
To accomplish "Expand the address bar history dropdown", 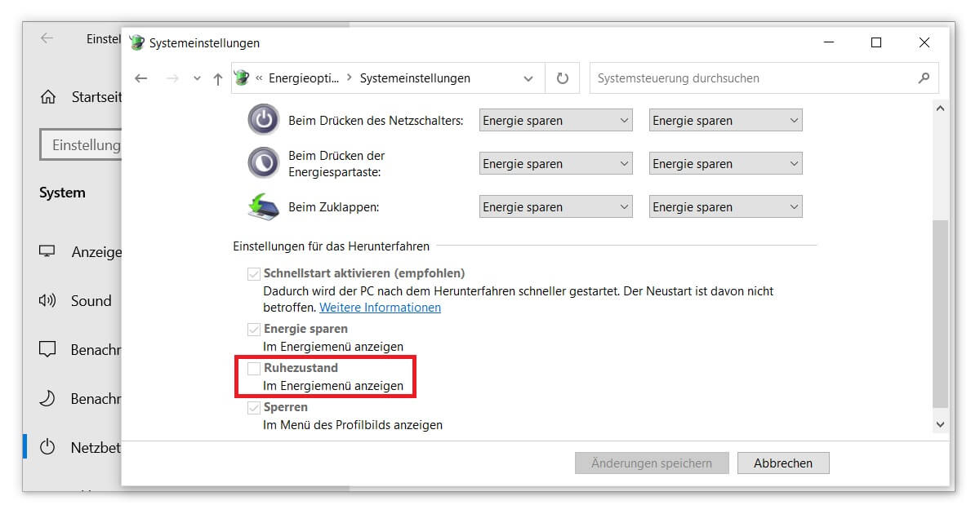I will pos(528,78).
